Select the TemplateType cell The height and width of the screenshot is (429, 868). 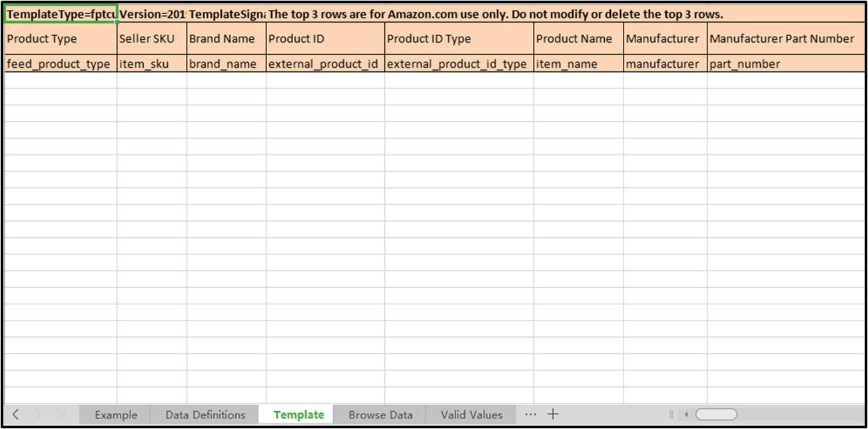pos(61,14)
